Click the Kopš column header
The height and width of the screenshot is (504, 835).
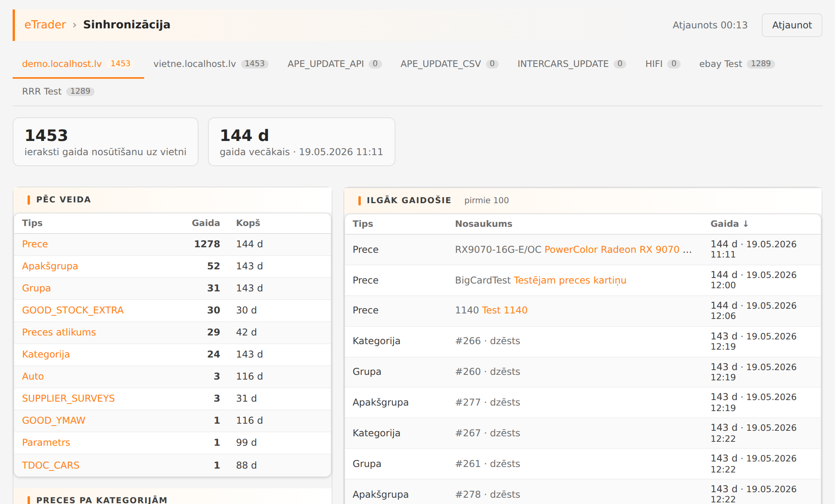[x=248, y=223]
